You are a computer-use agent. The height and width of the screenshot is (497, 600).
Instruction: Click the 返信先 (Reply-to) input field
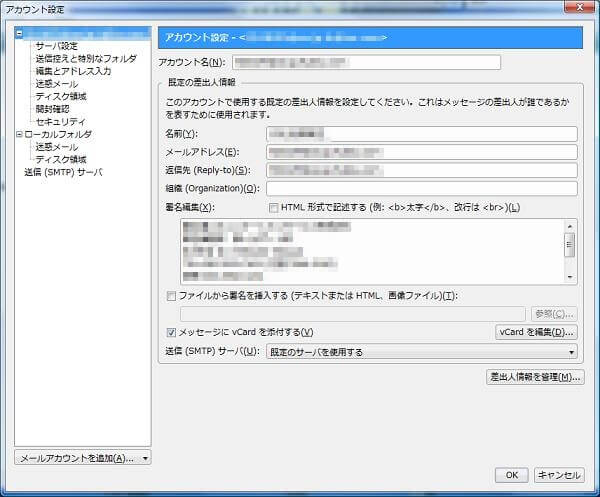point(422,170)
